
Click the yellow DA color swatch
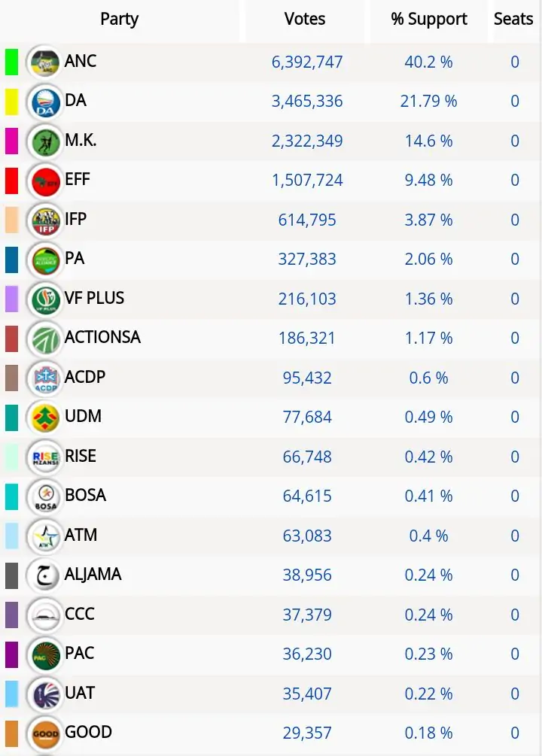pos(11,102)
